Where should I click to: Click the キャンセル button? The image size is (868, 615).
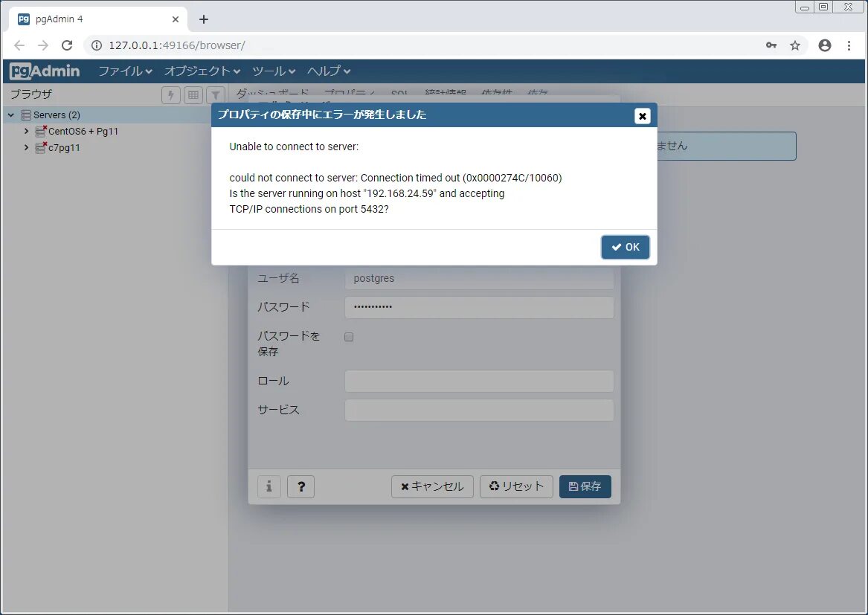pyautogui.click(x=432, y=486)
